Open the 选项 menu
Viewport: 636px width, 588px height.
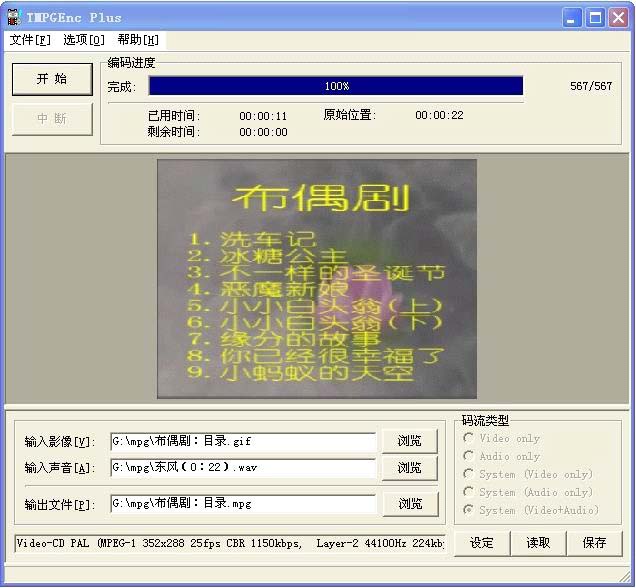[x=84, y=40]
